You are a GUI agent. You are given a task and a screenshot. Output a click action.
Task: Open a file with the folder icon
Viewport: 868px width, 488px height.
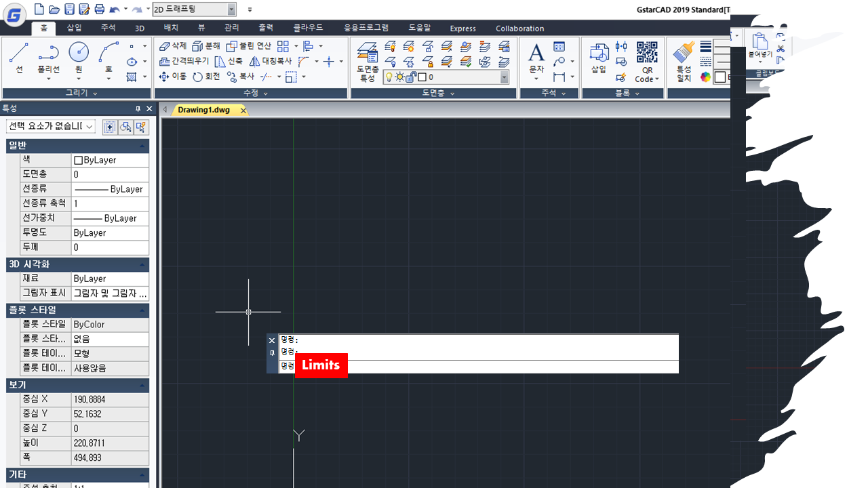point(54,9)
